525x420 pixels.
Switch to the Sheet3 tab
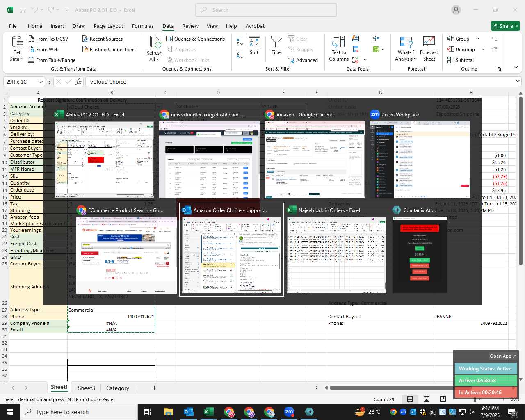click(x=86, y=388)
